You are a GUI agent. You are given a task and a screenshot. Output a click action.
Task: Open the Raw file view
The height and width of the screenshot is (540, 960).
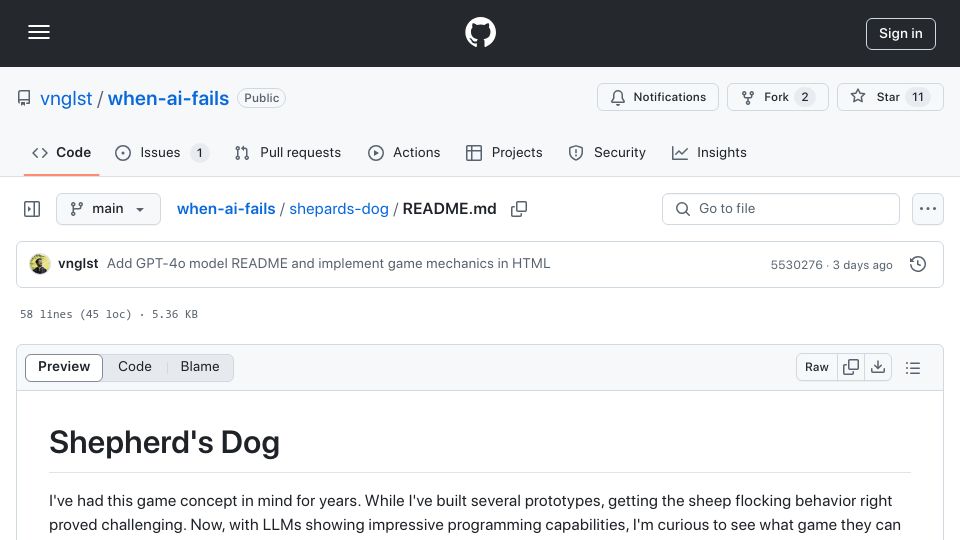pos(817,367)
